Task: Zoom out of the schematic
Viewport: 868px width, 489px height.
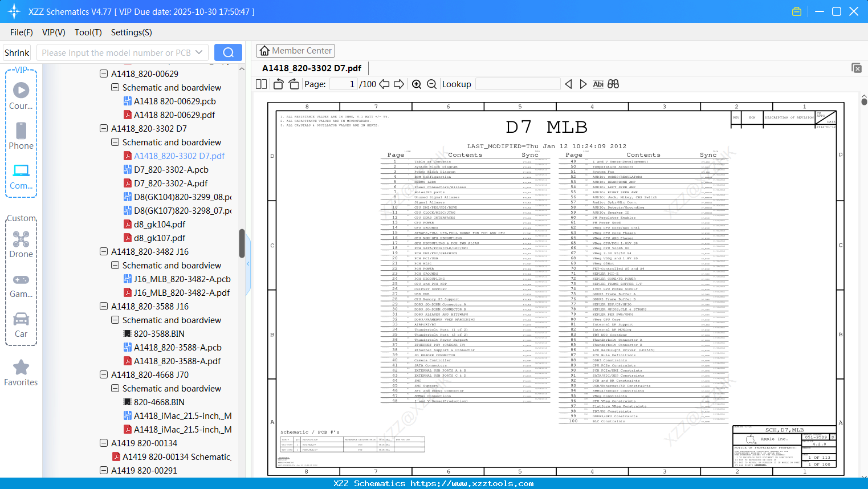Action: click(431, 84)
